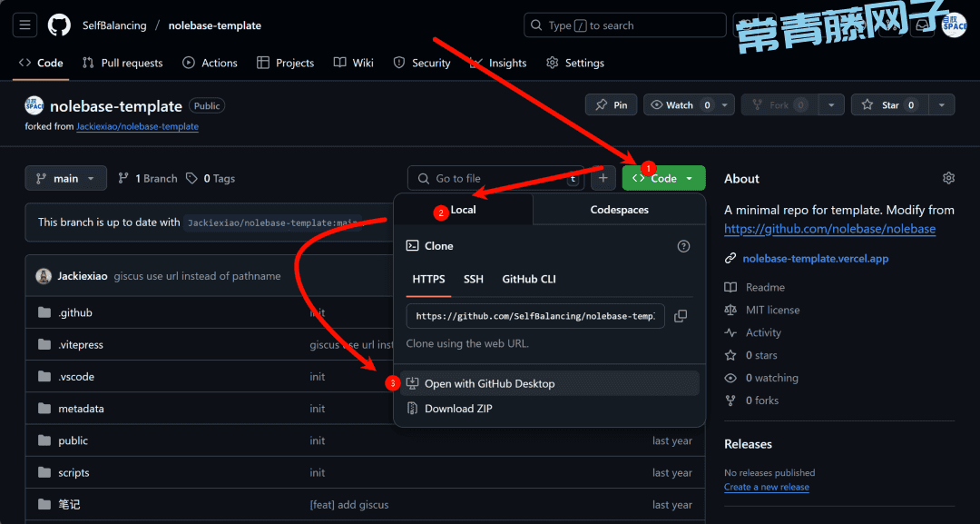Open the [feat] add giscus commit message
This screenshot has height=524, width=980.
[x=348, y=505]
